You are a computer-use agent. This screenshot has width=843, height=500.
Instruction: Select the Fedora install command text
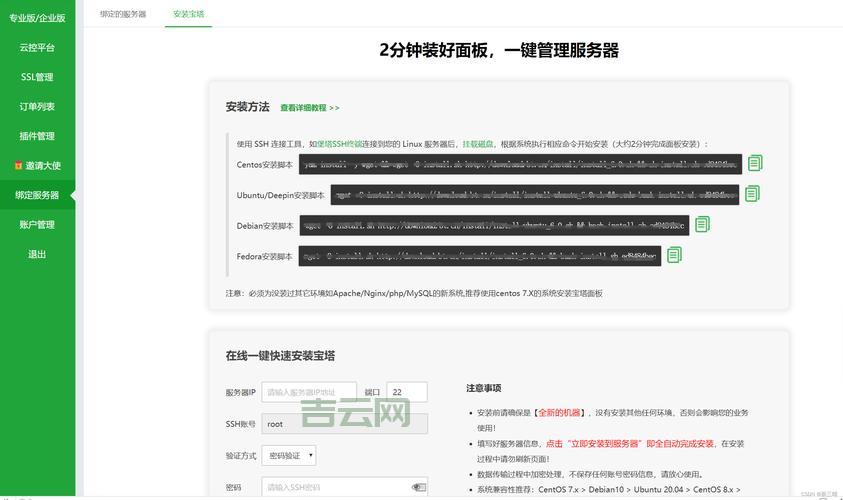coord(480,256)
